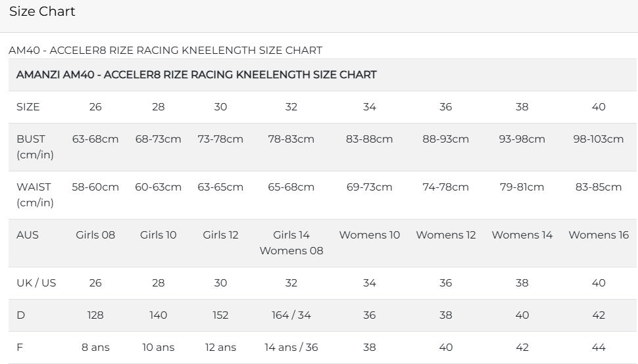This screenshot has height=364, width=638.
Task: Click the Womens 12 AUS cell
Action: (x=445, y=235)
